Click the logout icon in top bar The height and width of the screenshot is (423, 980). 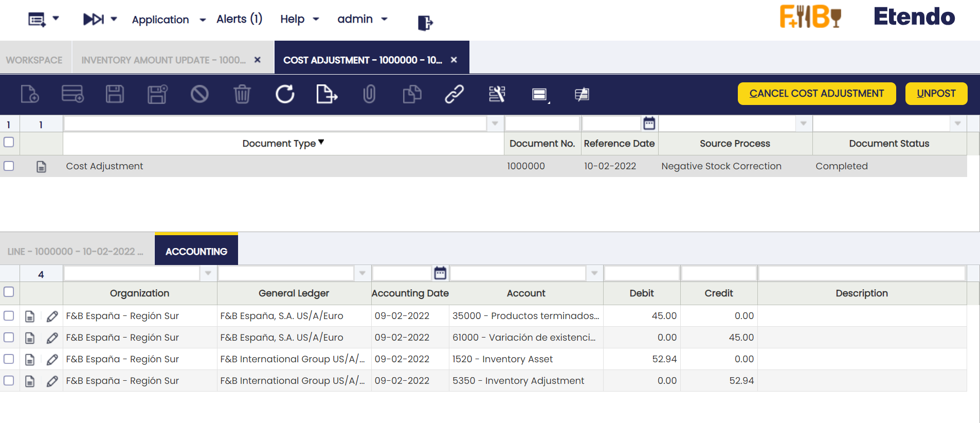[425, 23]
